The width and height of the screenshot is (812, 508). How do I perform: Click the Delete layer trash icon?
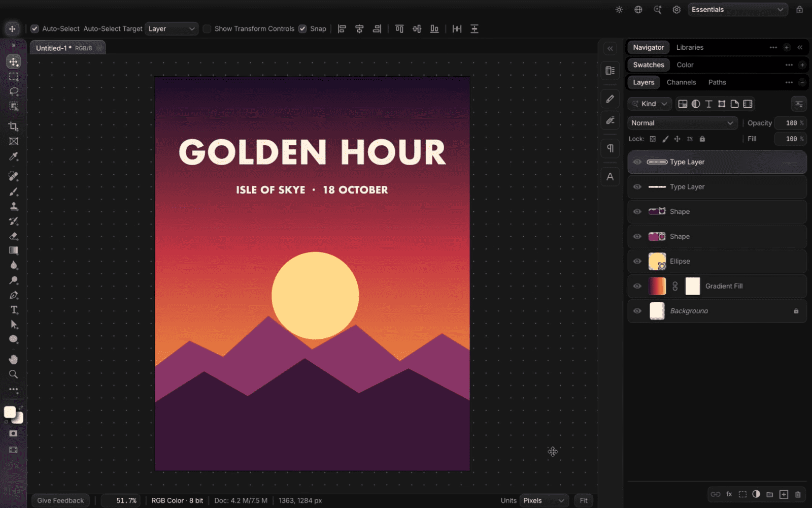point(798,494)
